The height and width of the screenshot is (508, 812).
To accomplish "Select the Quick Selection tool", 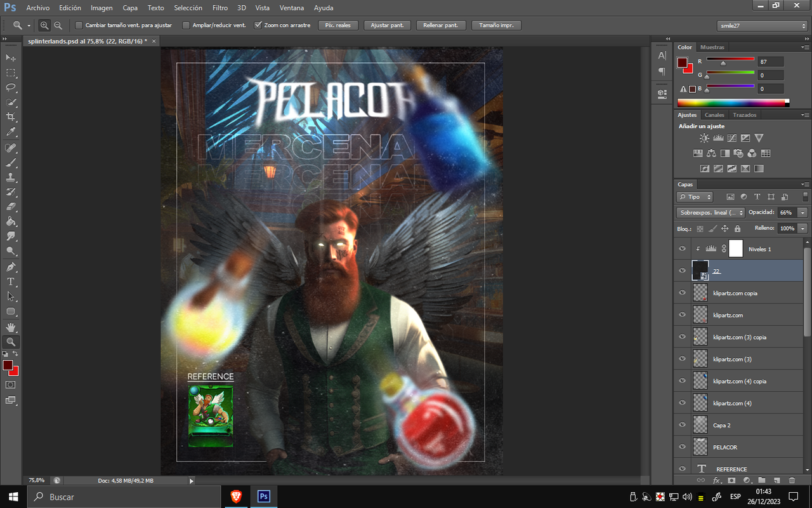I will point(11,102).
